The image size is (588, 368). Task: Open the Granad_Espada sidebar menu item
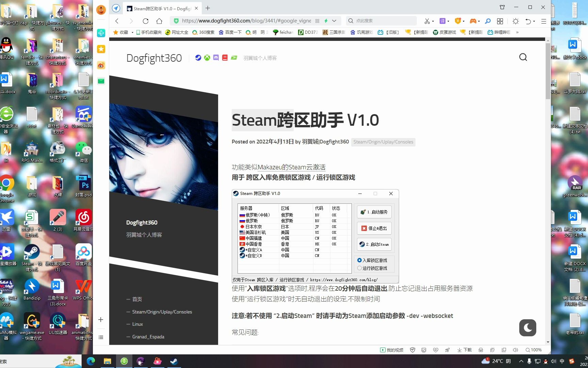point(148,337)
